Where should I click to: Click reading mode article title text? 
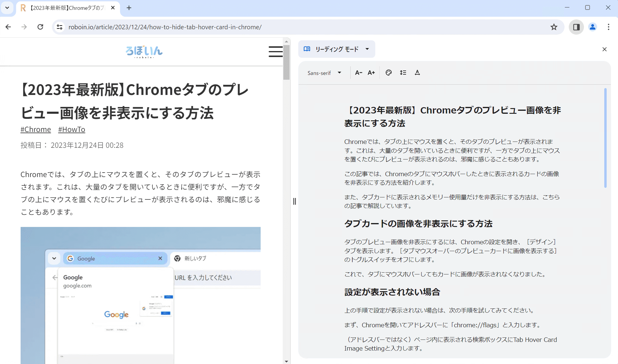pos(453,117)
